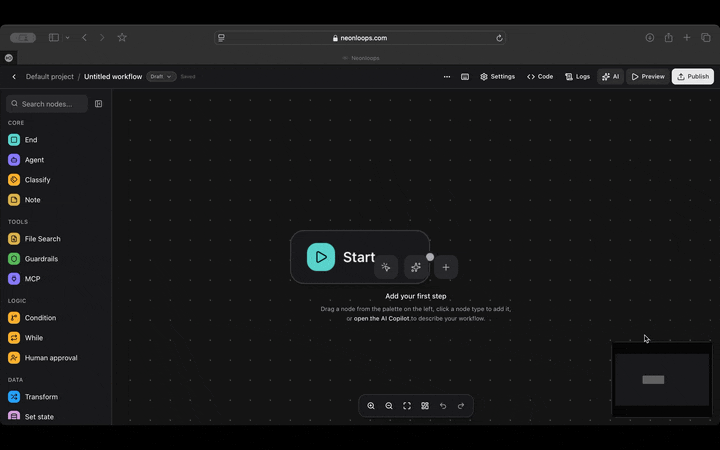Reload the page in Safari
This screenshot has height=450, width=720.
[x=499, y=38]
